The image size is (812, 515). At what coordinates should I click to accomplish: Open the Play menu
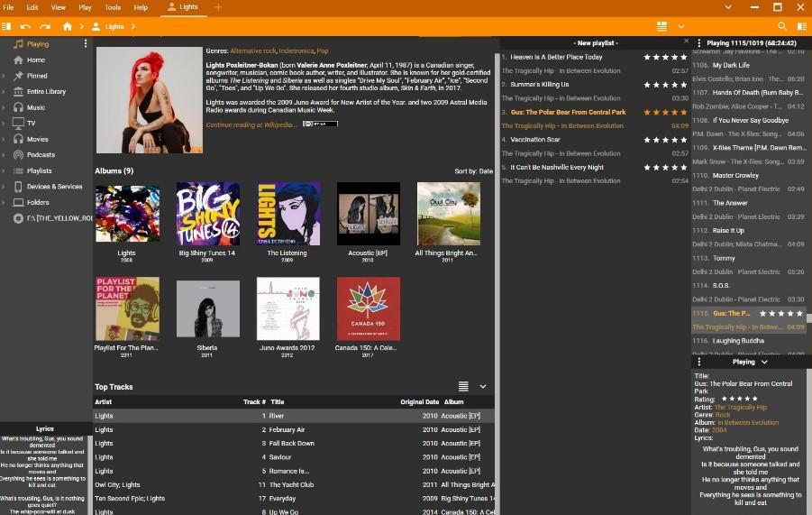coord(85,7)
